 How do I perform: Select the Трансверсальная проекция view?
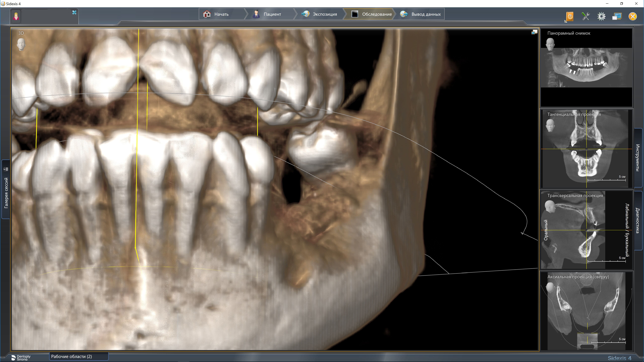point(587,230)
